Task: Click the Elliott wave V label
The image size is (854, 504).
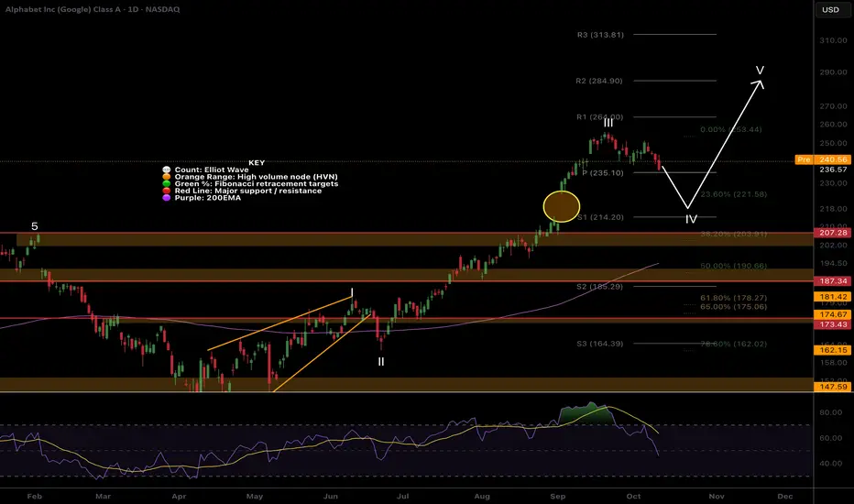Action: (x=760, y=71)
